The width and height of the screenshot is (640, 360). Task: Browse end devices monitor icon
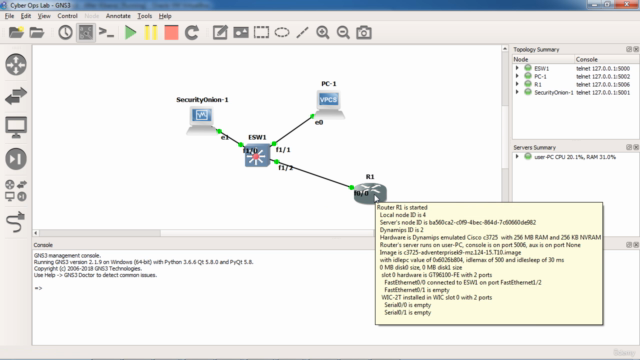16,127
